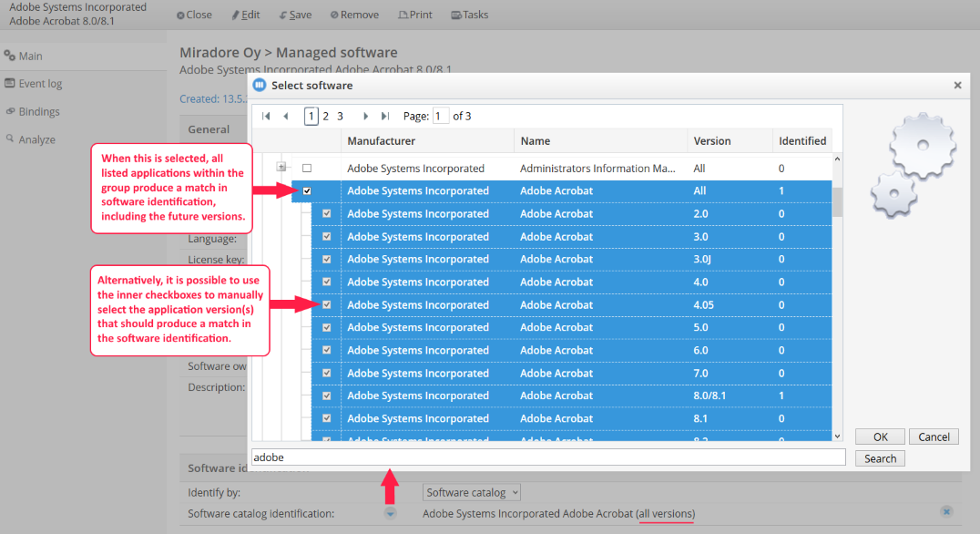Uncheck Adobe Acrobat version 4.05 checkbox
The image size is (980, 534).
coord(327,304)
